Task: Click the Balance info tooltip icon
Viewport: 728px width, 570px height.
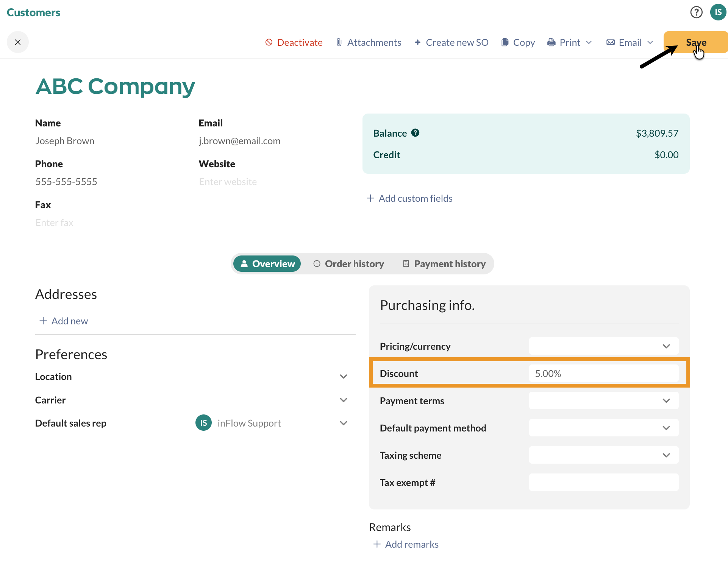Action: point(415,133)
